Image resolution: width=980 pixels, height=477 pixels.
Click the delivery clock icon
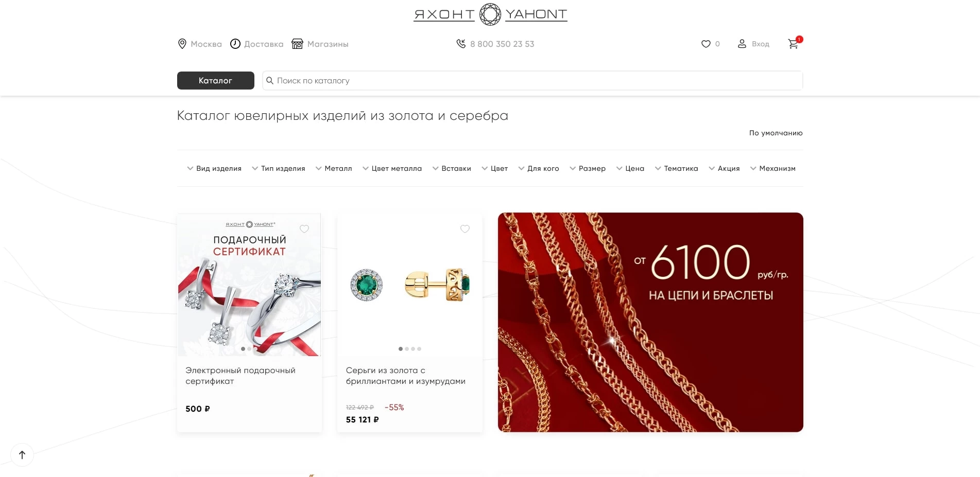(x=235, y=44)
